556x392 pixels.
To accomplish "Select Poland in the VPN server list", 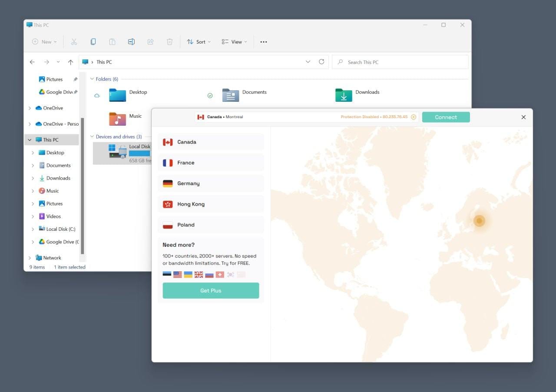I will 211,225.
